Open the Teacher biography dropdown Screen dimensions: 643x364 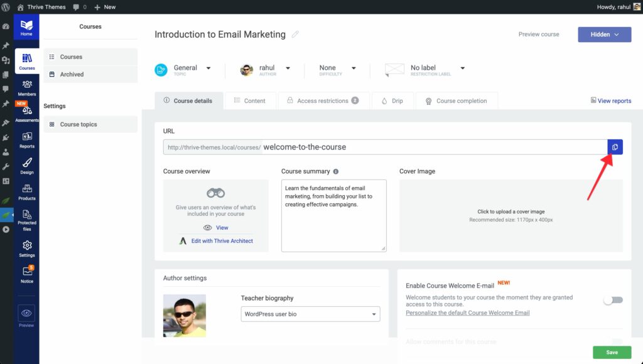pyautogui.click(x=310, y=314)
